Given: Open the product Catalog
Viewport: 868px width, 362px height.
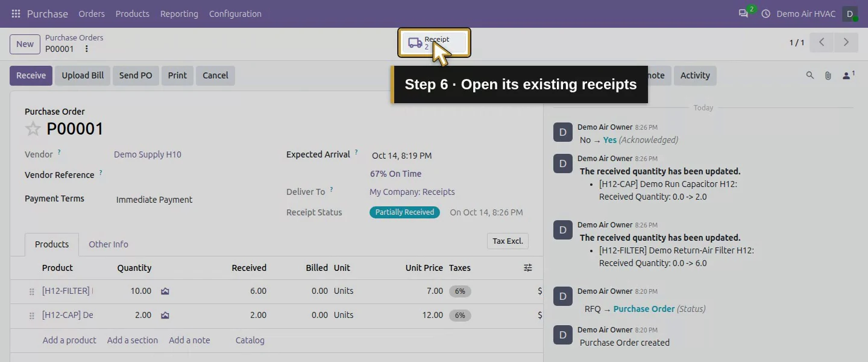Looking at the screenshot, I should point(250,340).
